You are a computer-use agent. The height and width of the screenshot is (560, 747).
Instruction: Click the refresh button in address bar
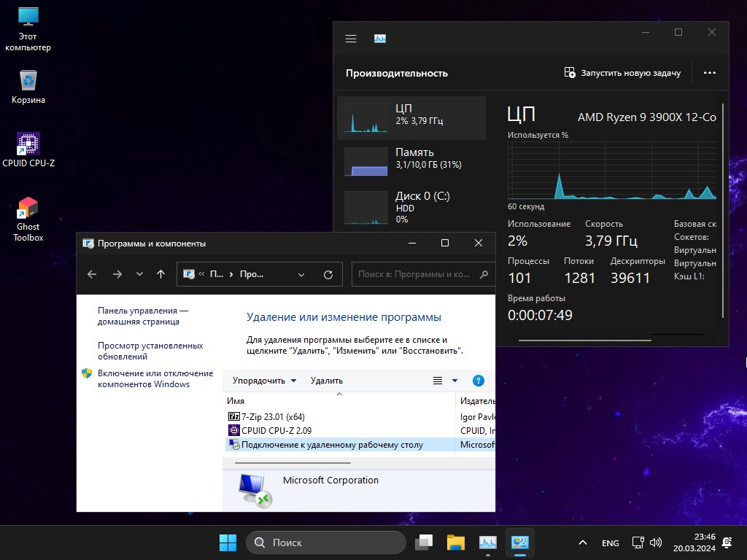pyautogui.click(x=328, y=275)
